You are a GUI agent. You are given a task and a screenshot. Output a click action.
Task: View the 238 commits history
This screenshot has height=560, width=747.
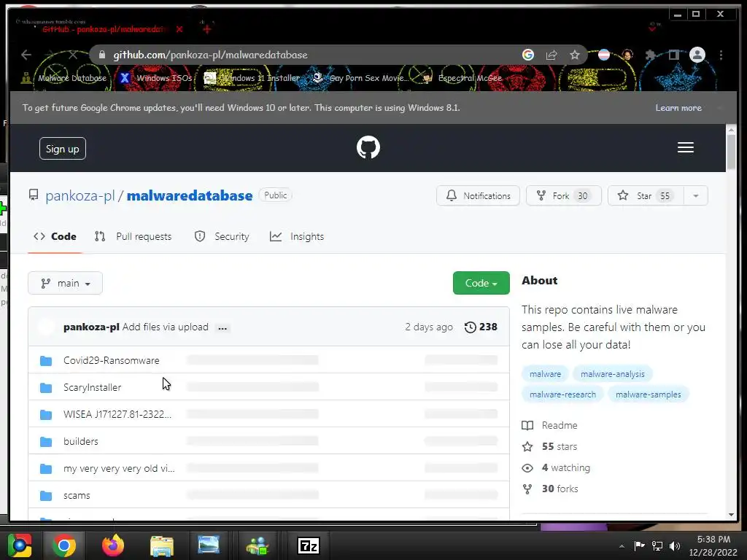pyautogui.click(x=481, y=327)
